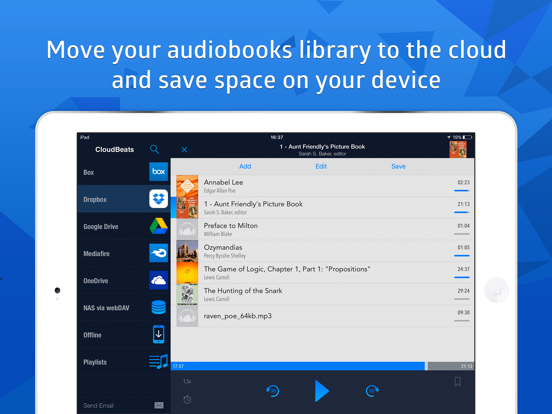
Task: Select the Dropbox menu entry
Action: coord(124,199)
